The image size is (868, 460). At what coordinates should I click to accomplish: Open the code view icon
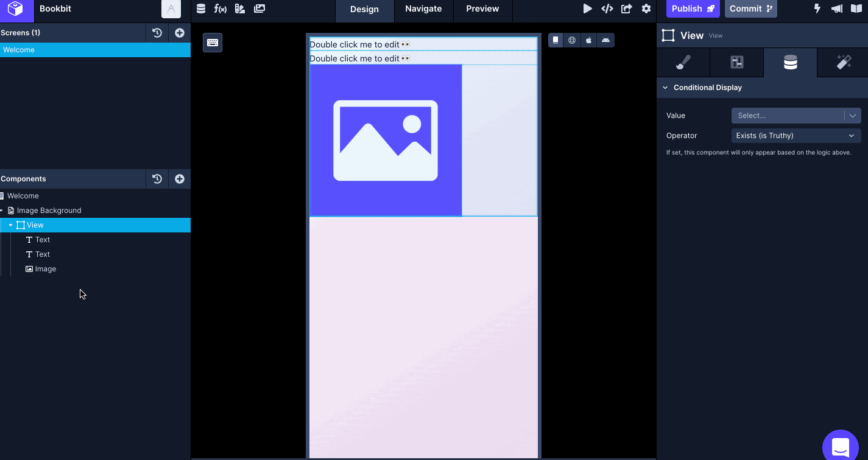coord(607,9)
